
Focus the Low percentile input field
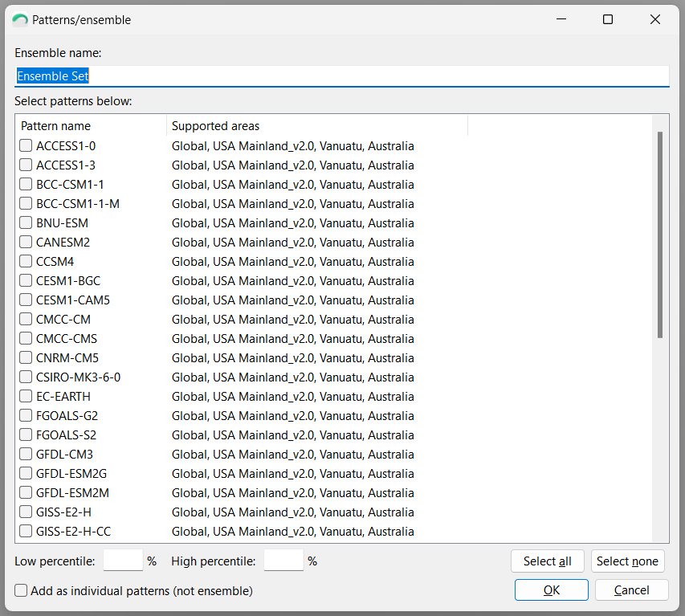coord(123,560)
